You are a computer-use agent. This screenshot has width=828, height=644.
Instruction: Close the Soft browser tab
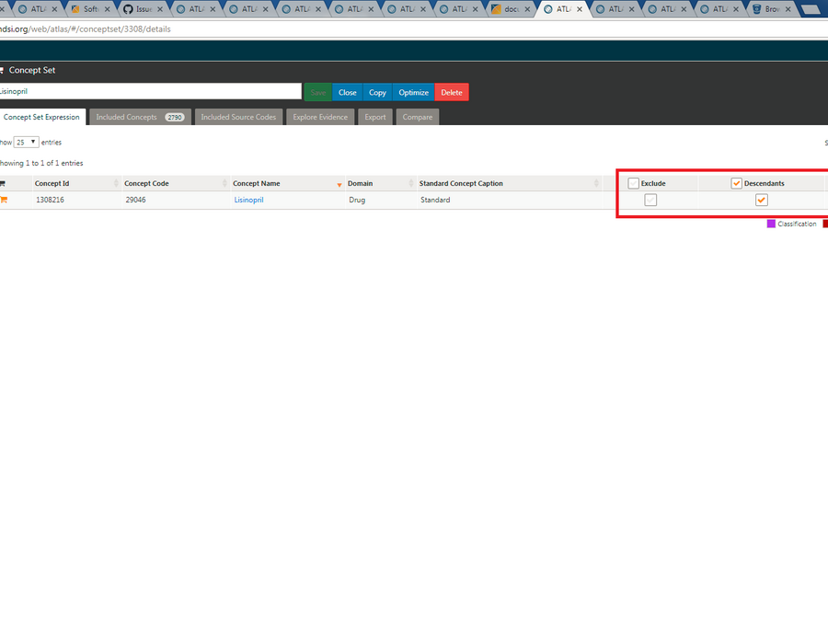(x=108, y=9)
